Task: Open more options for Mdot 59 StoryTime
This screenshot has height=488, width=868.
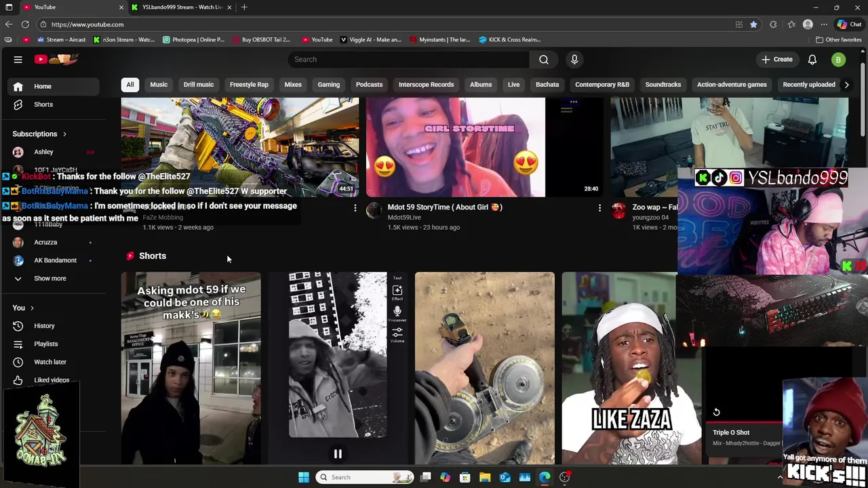Action: click(x=599, y=208)
